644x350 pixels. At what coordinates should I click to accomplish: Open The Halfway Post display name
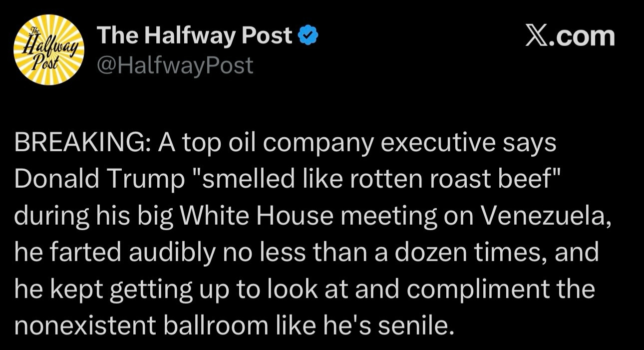195,36
